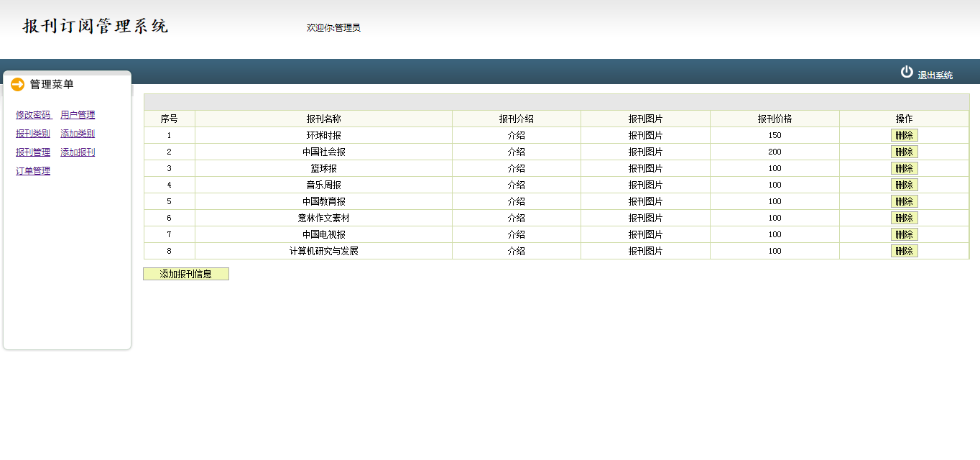This screenshot has width=980, height=460.
Task: Click the 操作 column header
Action: click(904, 119)
